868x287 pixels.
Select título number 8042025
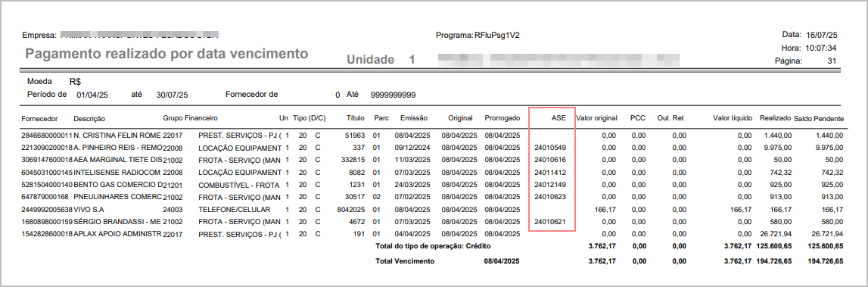(x=351, y=210)
